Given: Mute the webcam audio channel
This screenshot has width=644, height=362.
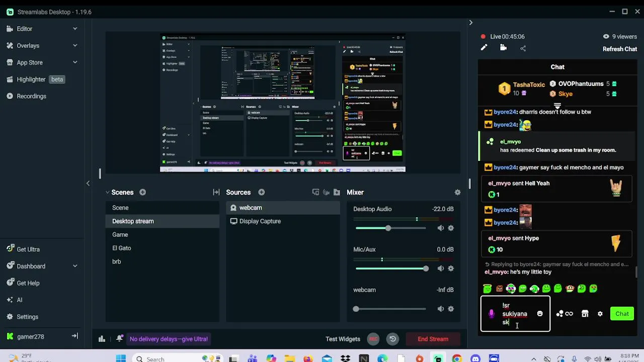Looking at the screenshot, I should [x=441, y=309].
